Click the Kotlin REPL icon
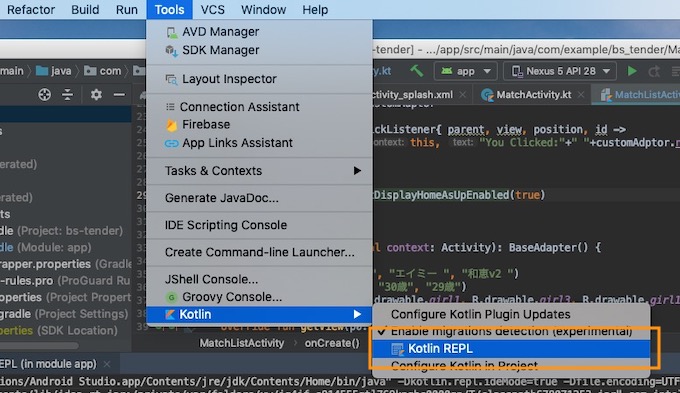Viewport: 680px width, 393px height. pos(397,349)
